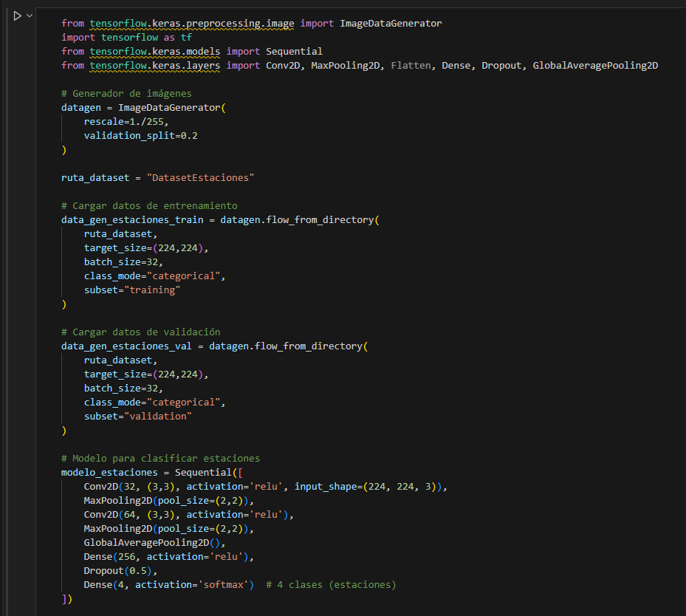
Task: Click the Conv2D(64 layer line
Action: tap(188, 514)
